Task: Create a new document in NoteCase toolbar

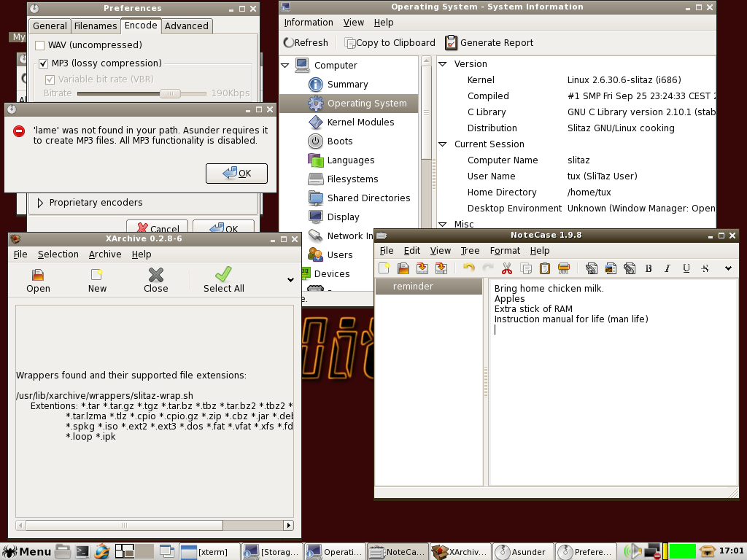Action: coord(384,268)
